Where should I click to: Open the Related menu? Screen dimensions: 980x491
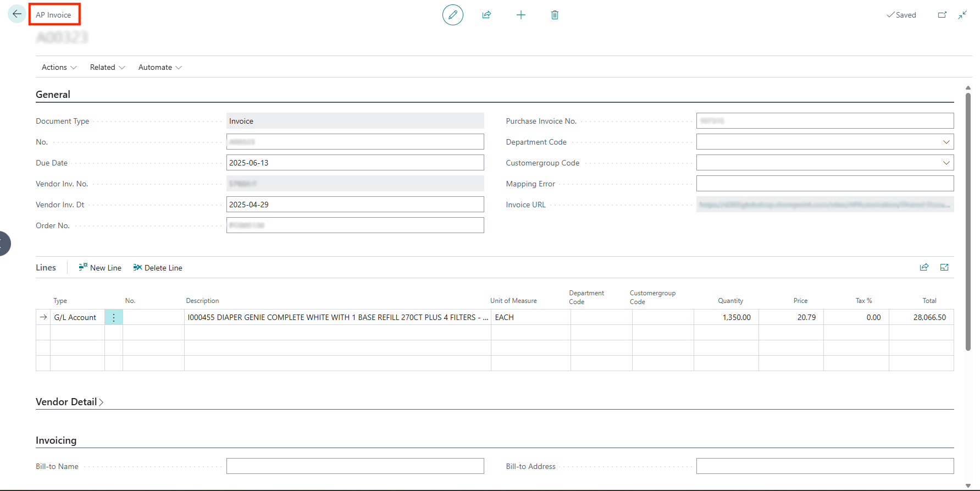[x=107, y=67]
